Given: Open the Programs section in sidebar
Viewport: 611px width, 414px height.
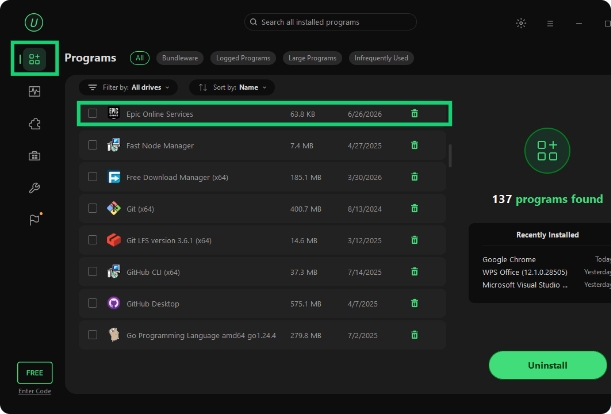Looking at the screenshot, I should coord(34,59).
